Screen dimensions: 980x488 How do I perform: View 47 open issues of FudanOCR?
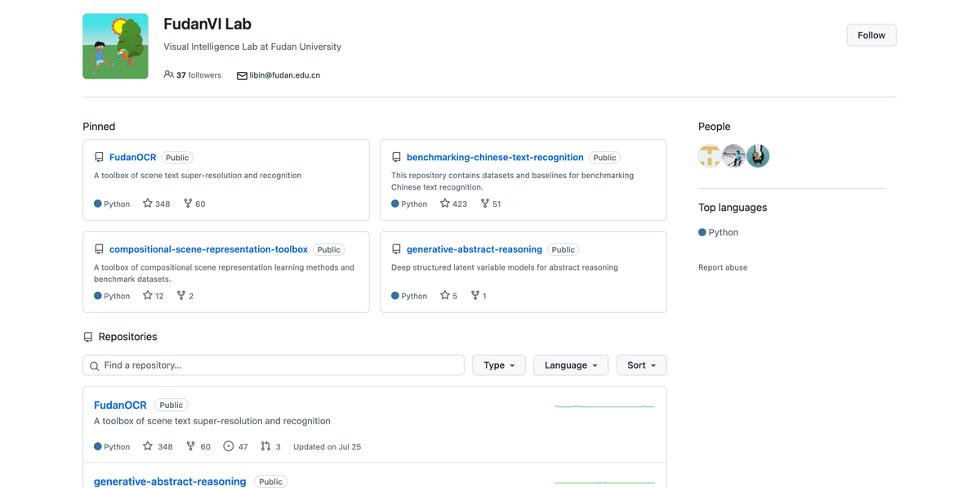(235, 446)
